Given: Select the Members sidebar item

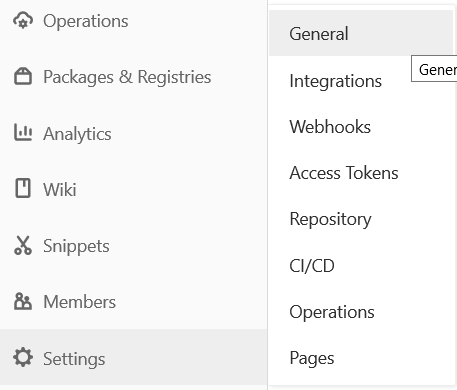Looking at the screenshot, I should [133, 302].
